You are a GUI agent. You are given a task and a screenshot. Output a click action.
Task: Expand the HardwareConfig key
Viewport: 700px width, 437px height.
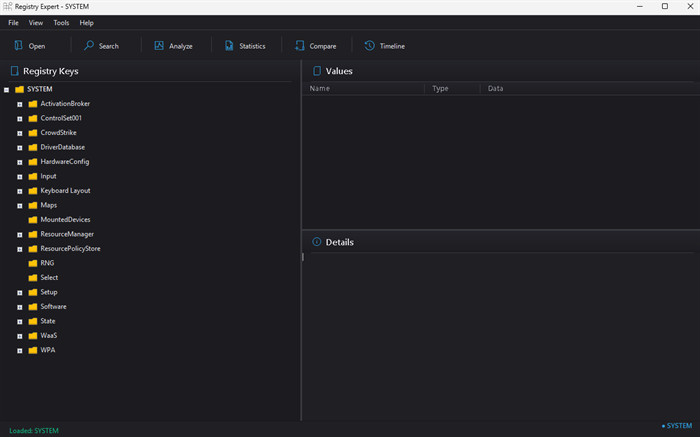coord(20,162)
